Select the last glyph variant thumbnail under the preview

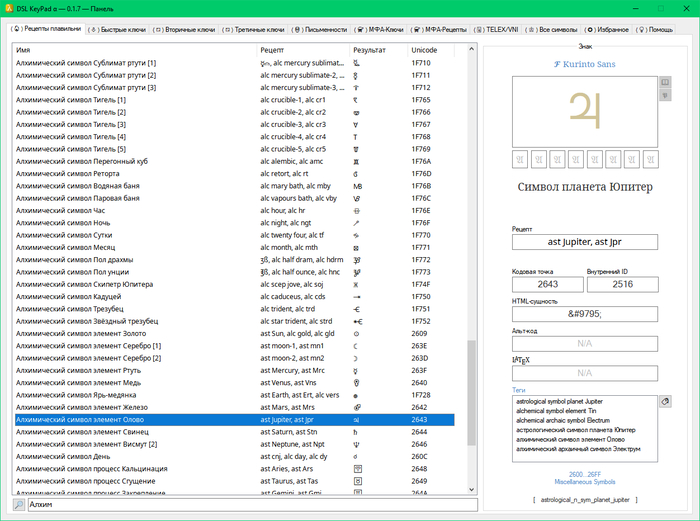tap(652, 158)
